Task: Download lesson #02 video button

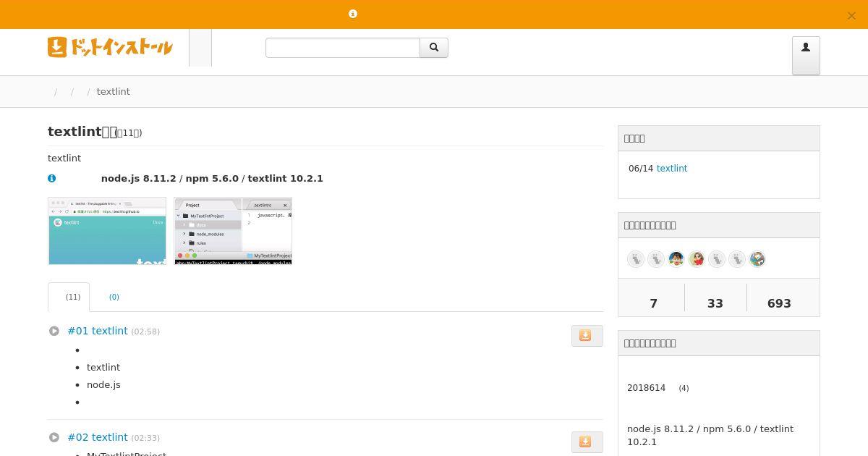Action: pyautogui.click(x=587, y=442)
